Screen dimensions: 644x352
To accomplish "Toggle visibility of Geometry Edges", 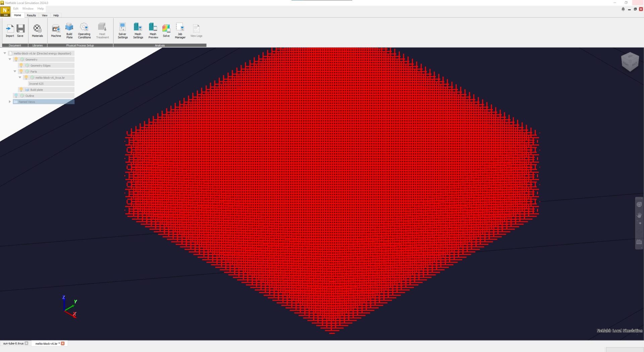I will point(21,65).
